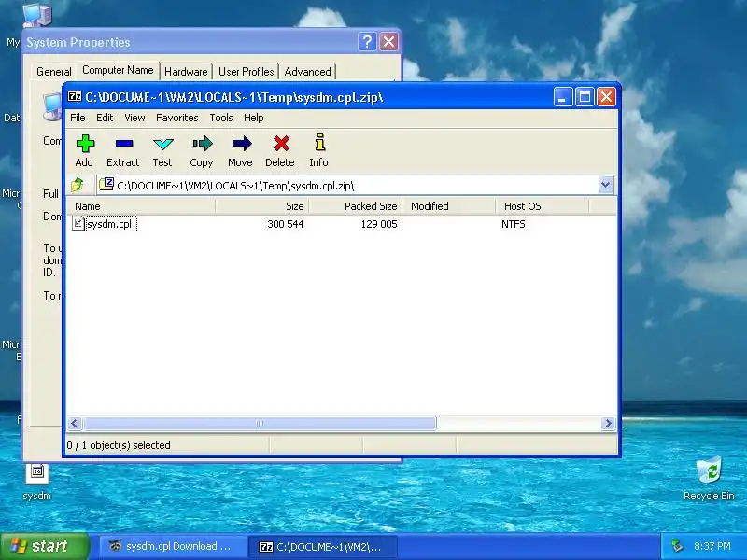Sort by Host OS column header
Viewport: 747px width, 560px height.
543,206
